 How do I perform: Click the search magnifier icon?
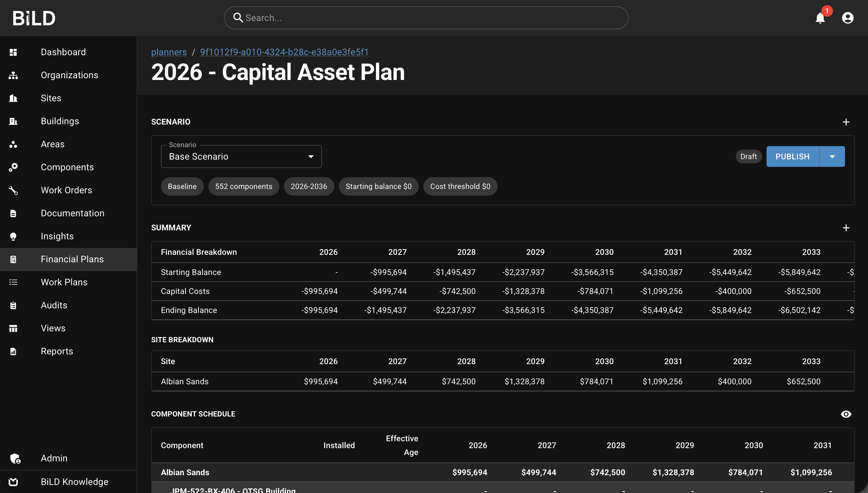(x=238, y=18)
